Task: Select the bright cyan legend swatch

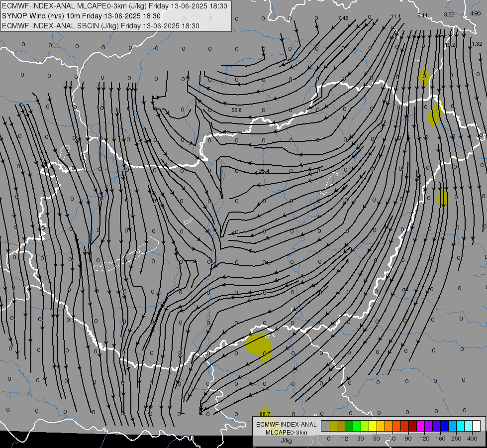Action: click(x=461, y=426)
